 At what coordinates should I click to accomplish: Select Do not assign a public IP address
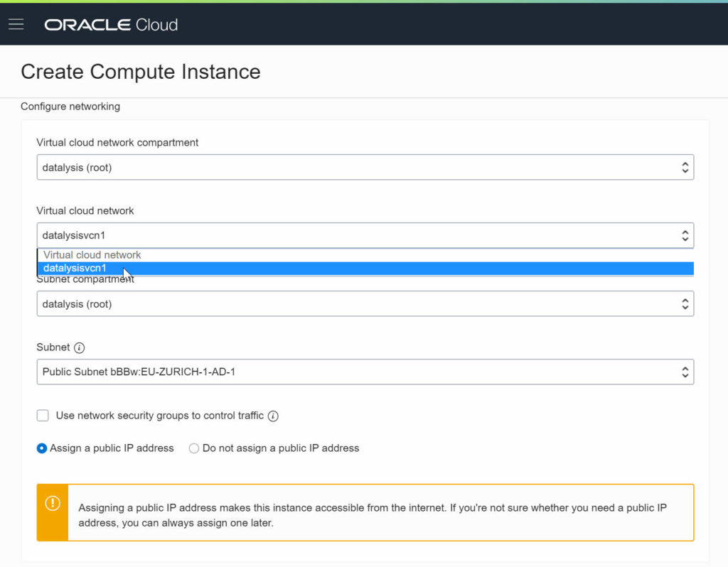coord(194,448)
